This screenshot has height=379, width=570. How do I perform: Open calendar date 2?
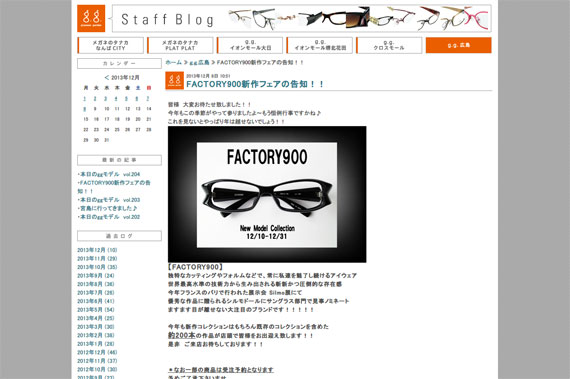tap(95, 98)
